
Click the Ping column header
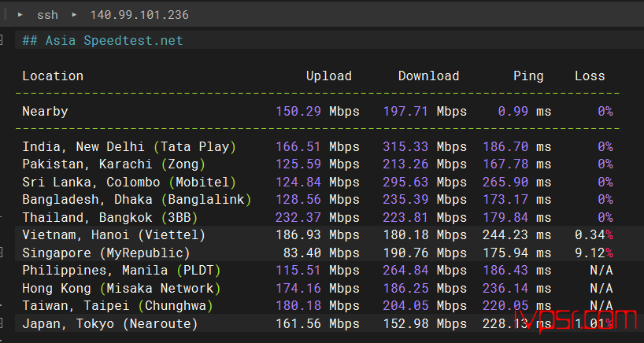(528, 76)
